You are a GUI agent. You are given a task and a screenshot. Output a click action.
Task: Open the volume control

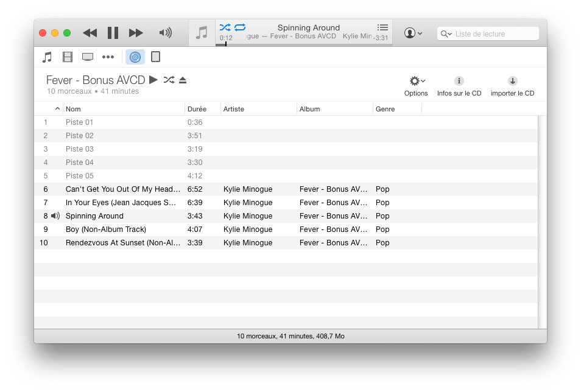(x=165, y=33)
